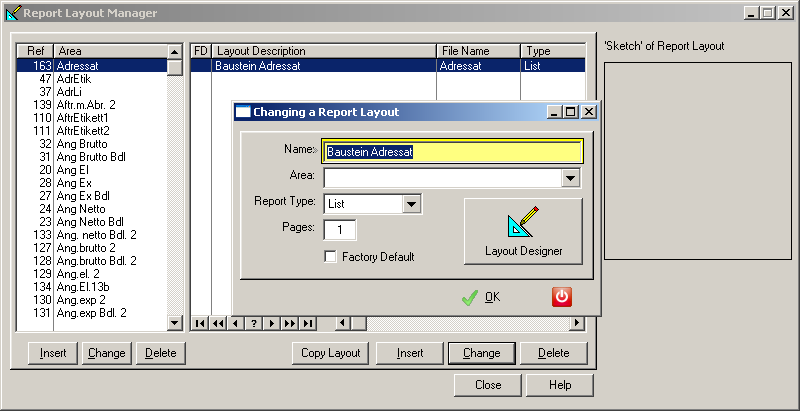Select Ang El in the Area list

click(x=92, y=170)
